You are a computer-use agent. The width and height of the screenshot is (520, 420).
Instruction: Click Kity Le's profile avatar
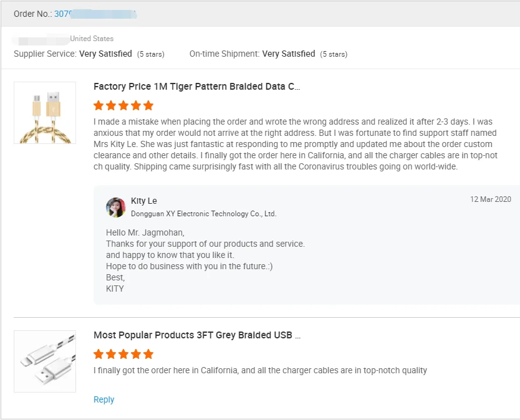click(116, 207)
